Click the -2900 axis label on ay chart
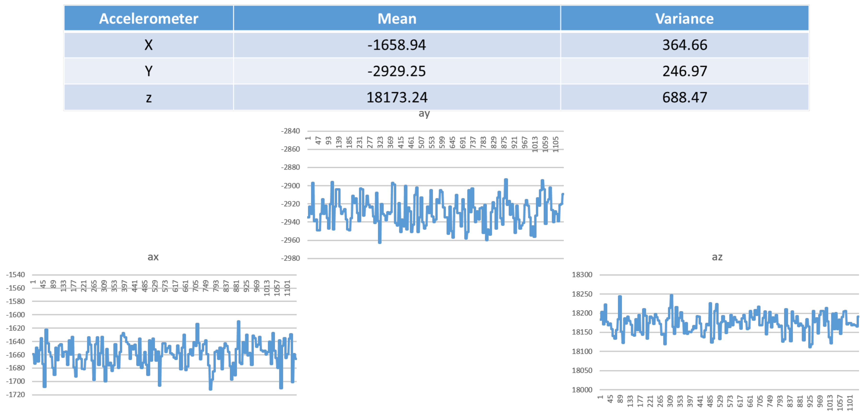The height and width of the screenshot is (420, 868). (x=290, y=186)
